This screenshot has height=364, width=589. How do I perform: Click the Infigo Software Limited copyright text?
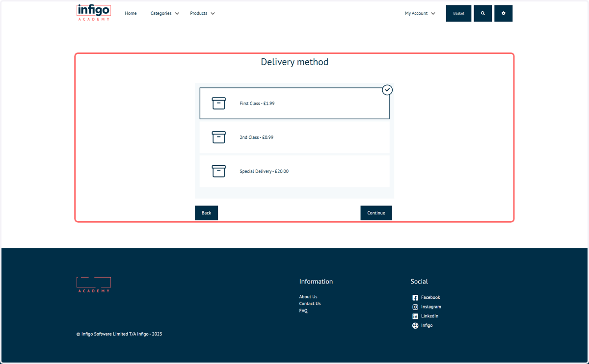pos(119,334)
